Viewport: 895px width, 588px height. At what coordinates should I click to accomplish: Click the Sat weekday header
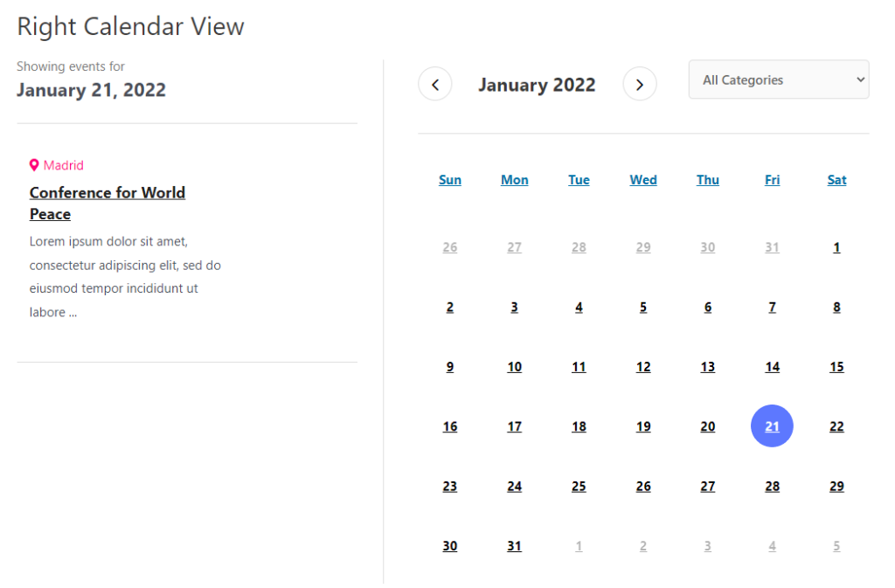tap(836, 180)
